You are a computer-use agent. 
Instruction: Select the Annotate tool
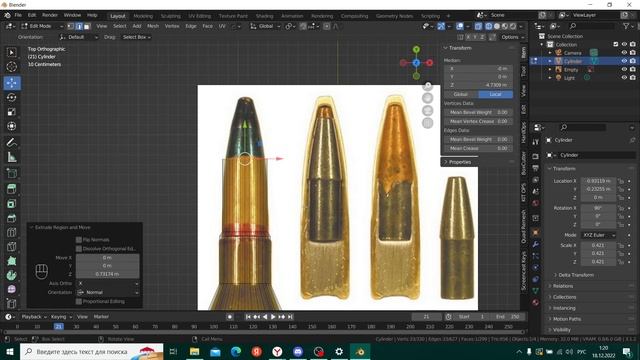point(11,142)
